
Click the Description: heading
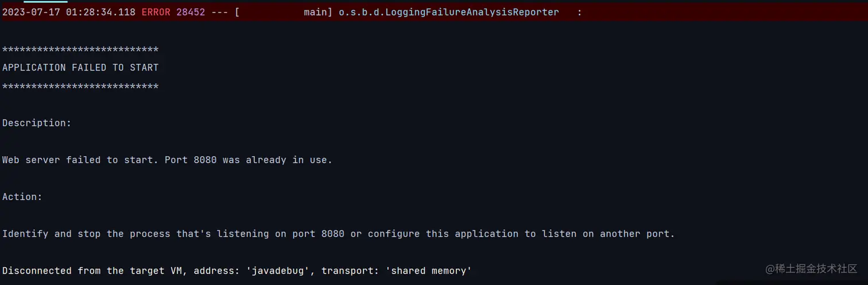tap(37, 123)
